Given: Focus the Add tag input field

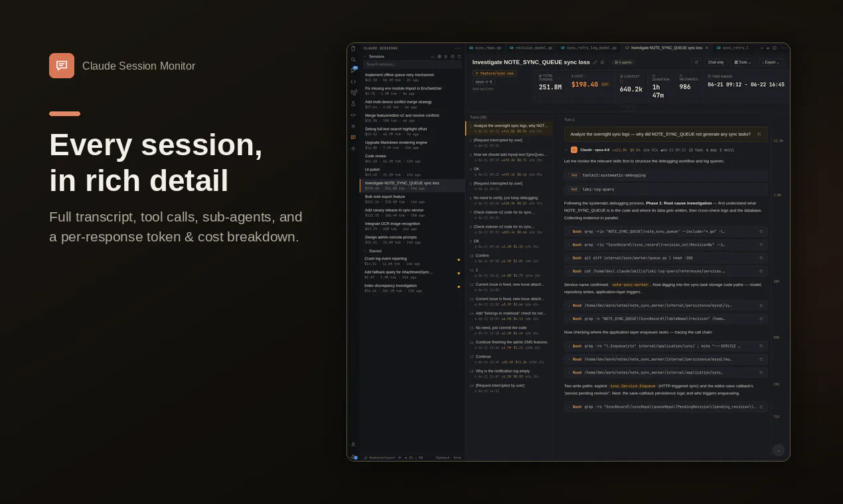Looking at the screenshot, I should pos(483,89).
